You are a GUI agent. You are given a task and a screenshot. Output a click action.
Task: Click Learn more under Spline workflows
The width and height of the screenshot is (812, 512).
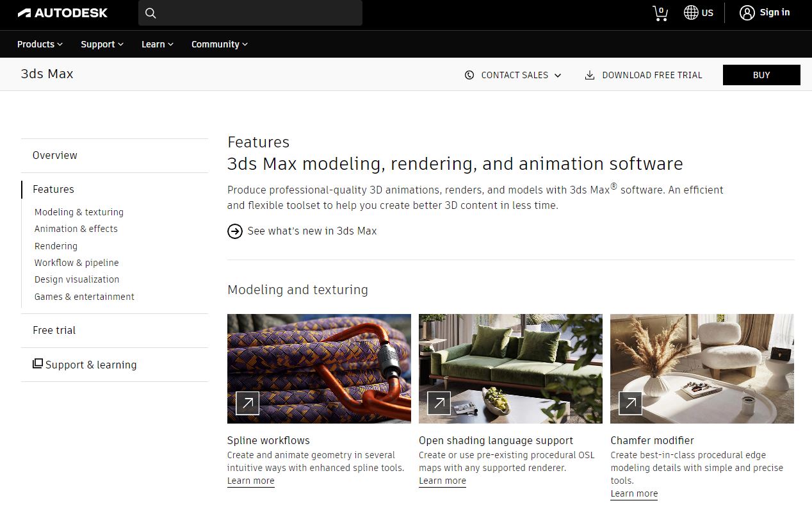pyautogui.click(x=250, y=481)
